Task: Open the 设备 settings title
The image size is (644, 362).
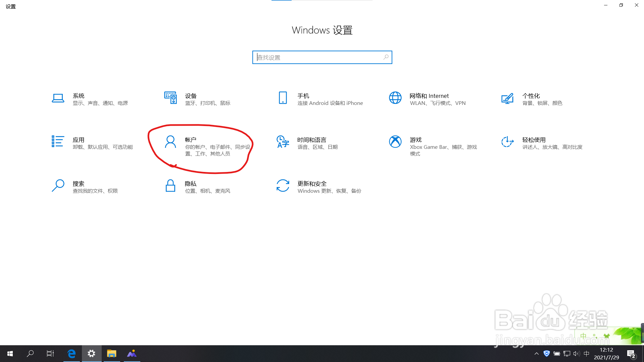Action: tap(191, 96)
